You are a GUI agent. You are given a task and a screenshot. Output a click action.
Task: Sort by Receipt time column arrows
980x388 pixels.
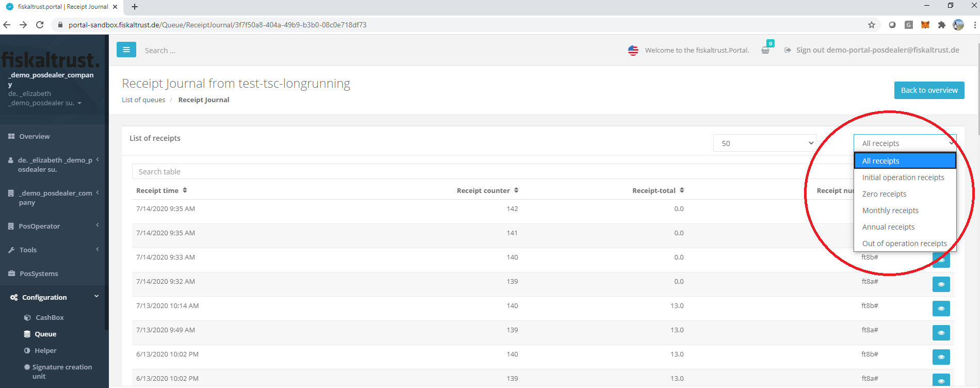coord(185,190)
